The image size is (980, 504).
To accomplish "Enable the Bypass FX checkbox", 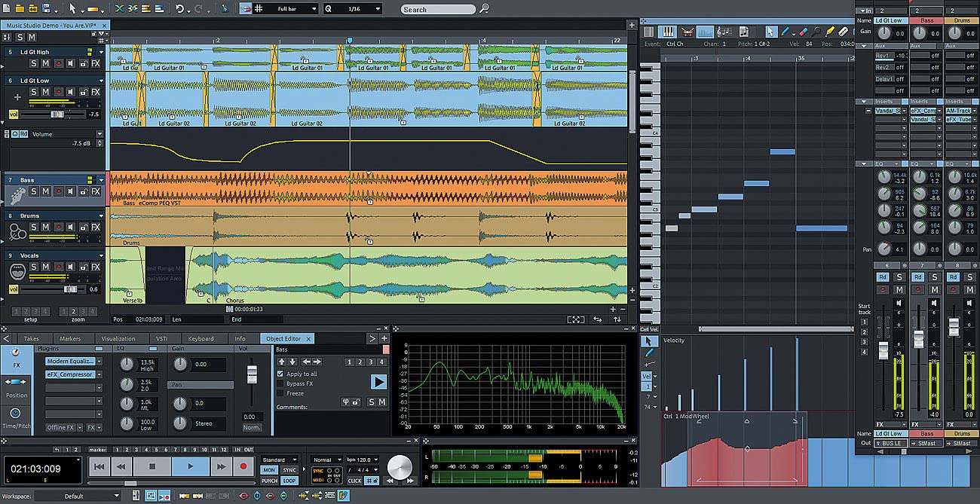I will tap(281, 383).
